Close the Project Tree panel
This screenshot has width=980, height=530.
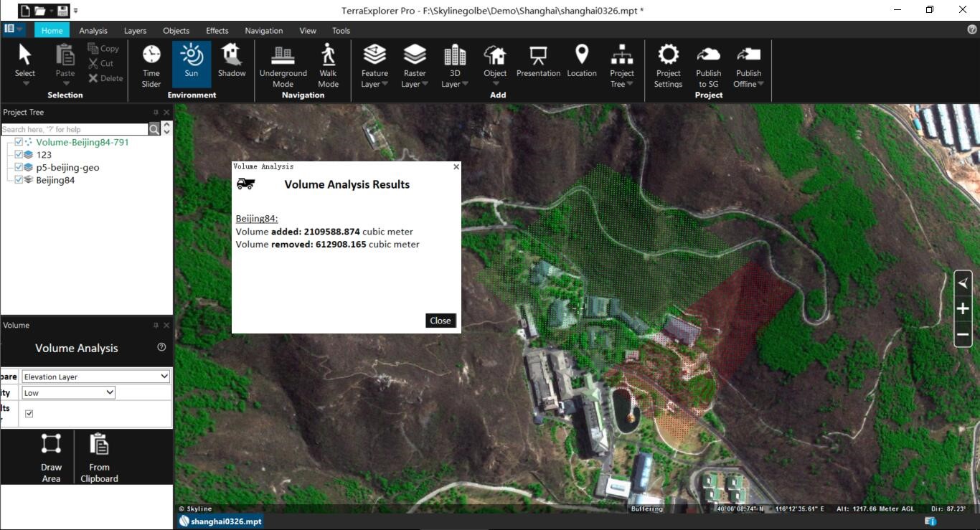(x=166, y=113)
